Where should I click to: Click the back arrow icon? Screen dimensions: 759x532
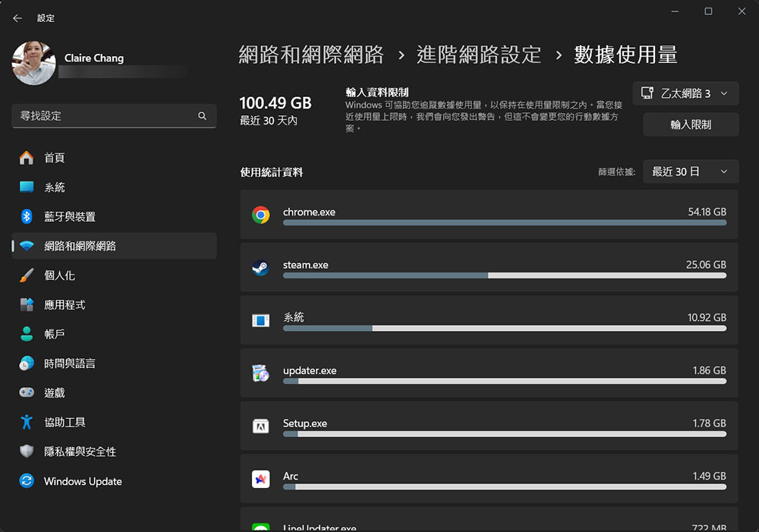17,18
